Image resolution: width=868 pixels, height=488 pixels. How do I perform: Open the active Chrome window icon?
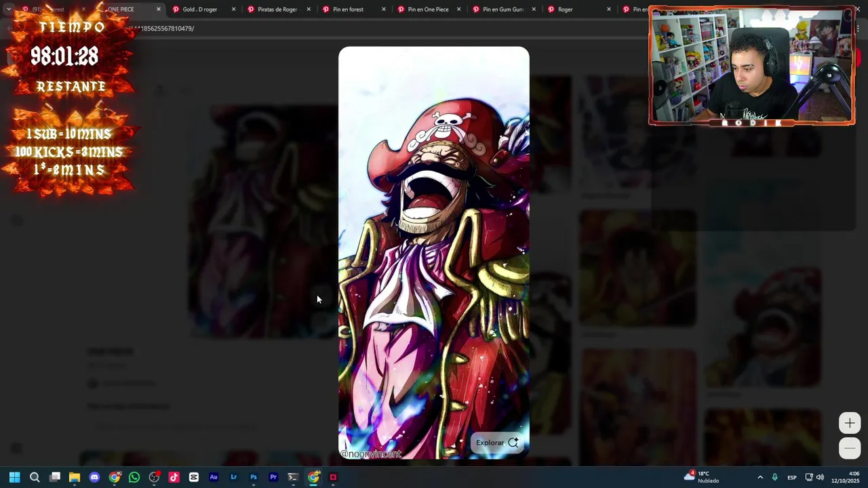tap(313, 477)
